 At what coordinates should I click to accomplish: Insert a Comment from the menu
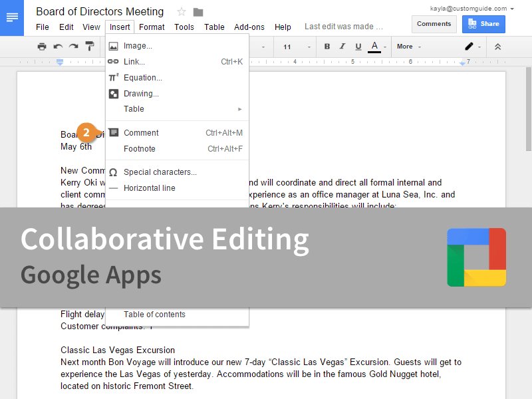tap(177, 133)
